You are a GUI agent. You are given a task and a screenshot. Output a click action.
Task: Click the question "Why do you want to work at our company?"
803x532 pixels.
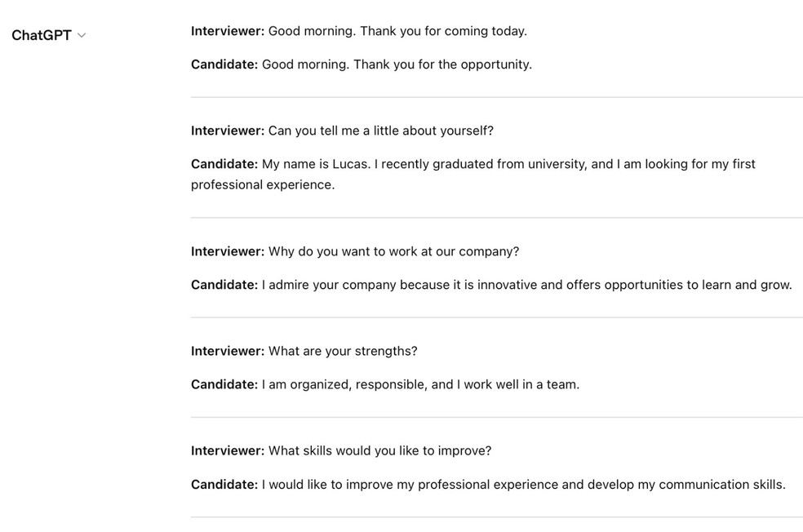pyautogui.click(x=393, y=251)
